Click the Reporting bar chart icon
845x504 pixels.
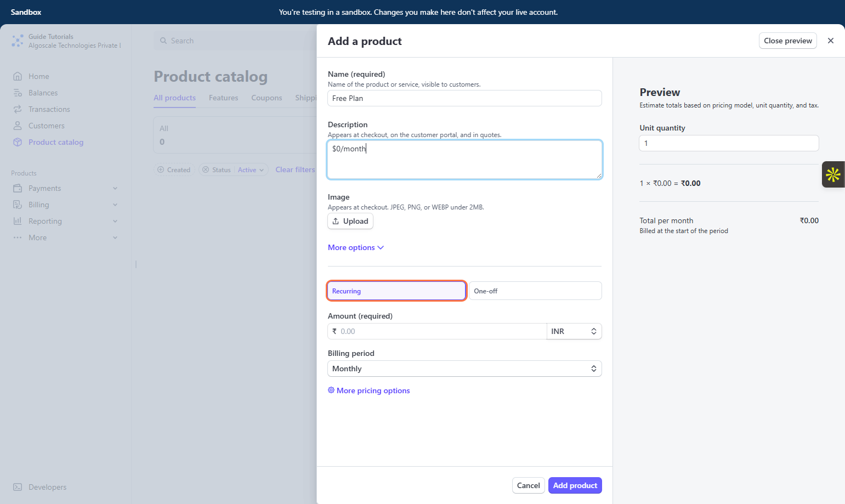[x=18, y=221]
